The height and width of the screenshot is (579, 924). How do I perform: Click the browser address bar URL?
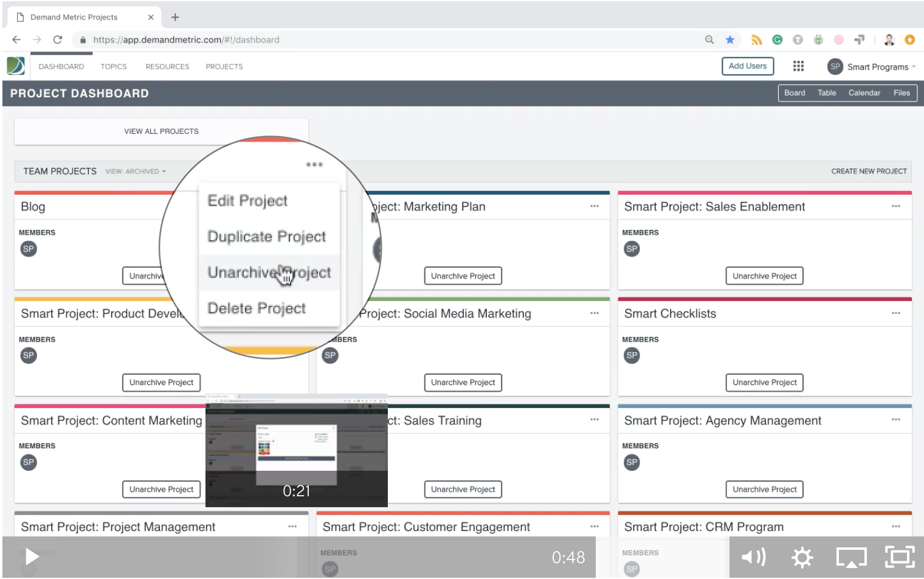[186, 40]
